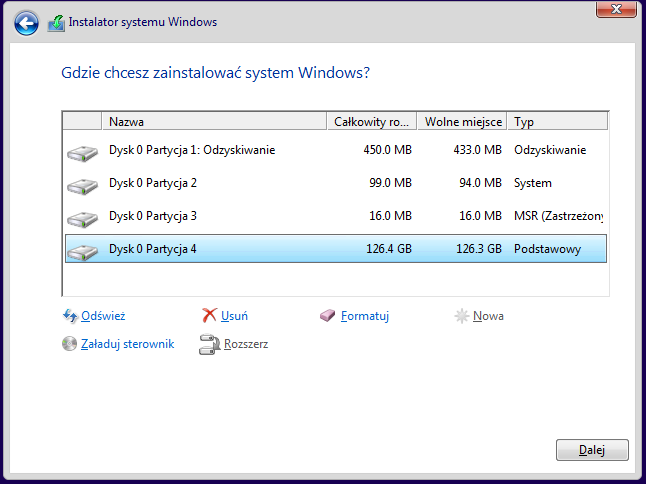Select row Dysk 0 Partycja 3
The height and width of the screenshot is (484, 646).
(x=336, y=216)
